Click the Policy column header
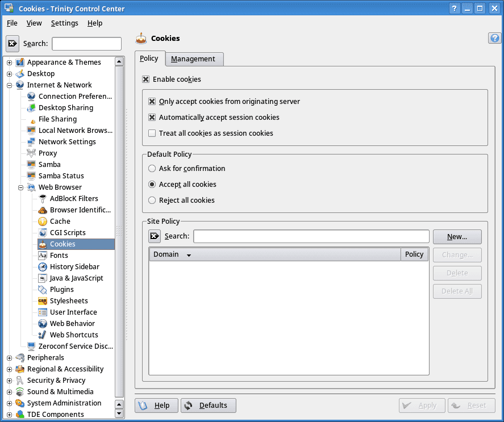This screenshot has width=504, height=422. (414, 254)
